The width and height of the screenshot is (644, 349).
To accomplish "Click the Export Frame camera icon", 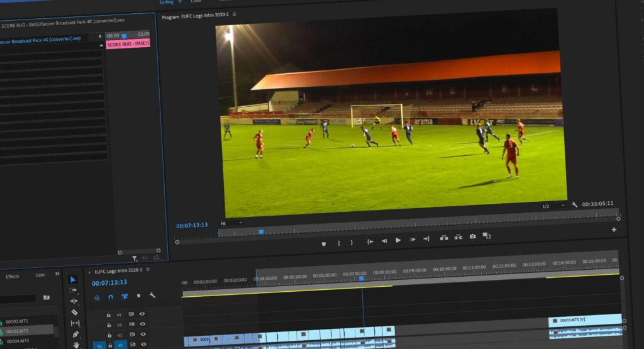I will point(472,237).
